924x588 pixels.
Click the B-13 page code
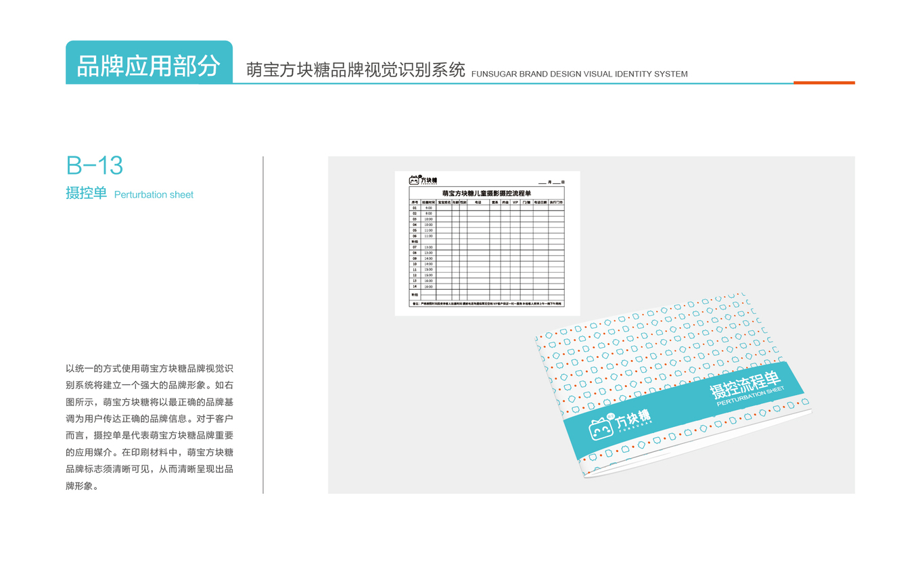pyautogui.click(x=95, y=166)
